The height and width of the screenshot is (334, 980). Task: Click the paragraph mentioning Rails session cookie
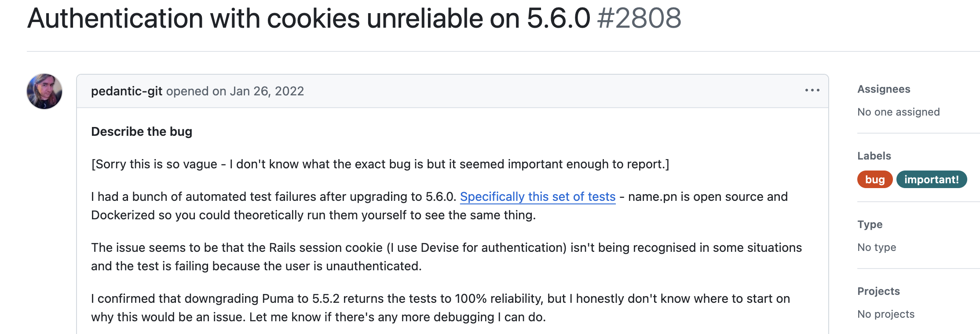[x=446, y=257]
